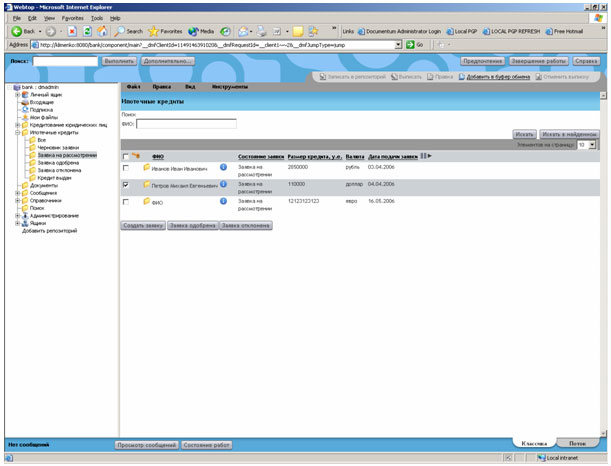Open Входящие inbox icon in tree
The height and width of the screenshot is (466, 611).
pyautogui.click(x=24, y=101)
